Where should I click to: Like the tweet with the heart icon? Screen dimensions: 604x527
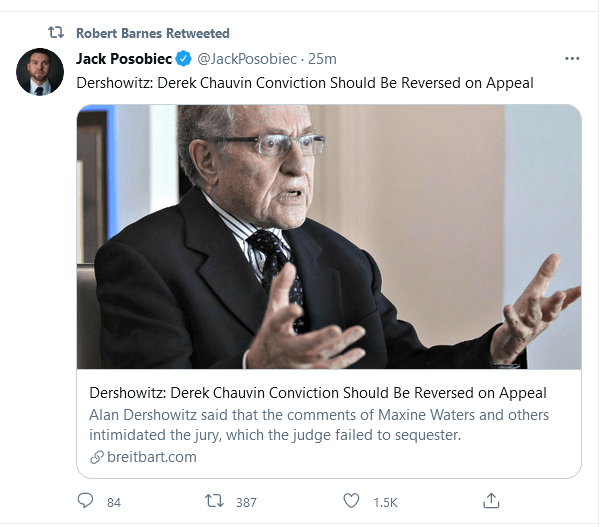tap(351, 501)
